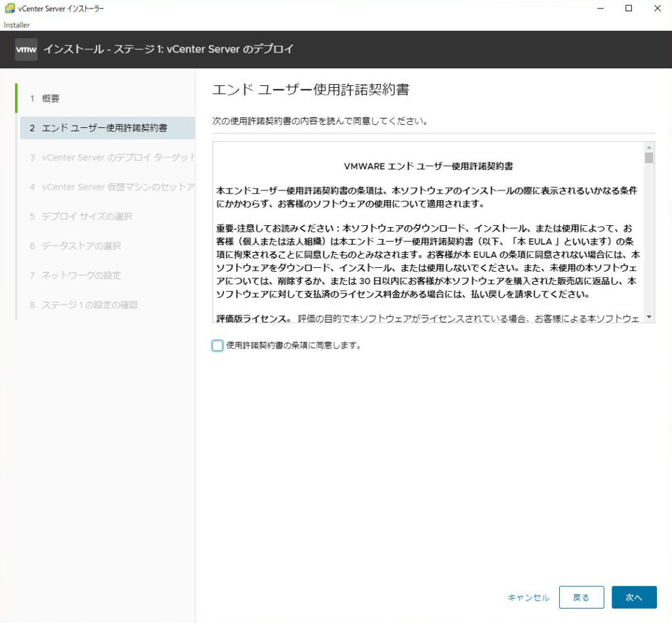Image resolution: width=672 pixels, height=623 pixels.
Task: Click the page title エンド ユーザー使用許諾契約書
Action: (x=310, y=90)
